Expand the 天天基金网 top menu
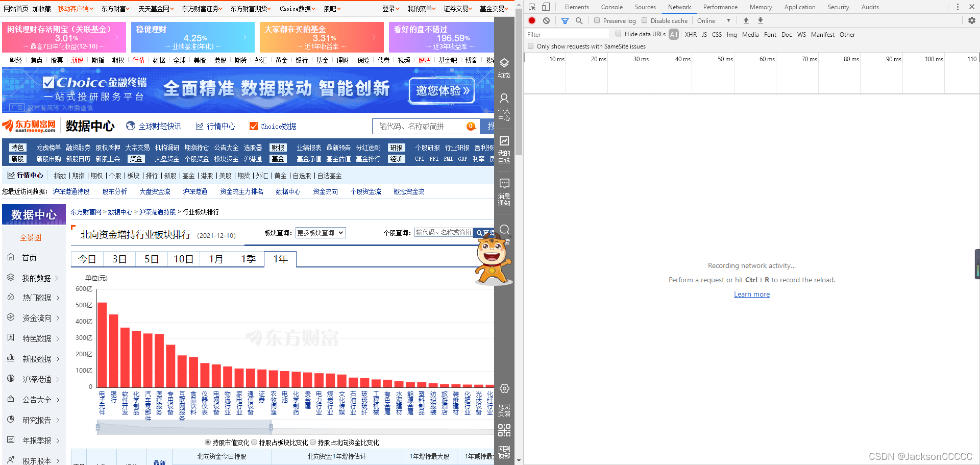 tap(156, 9)
